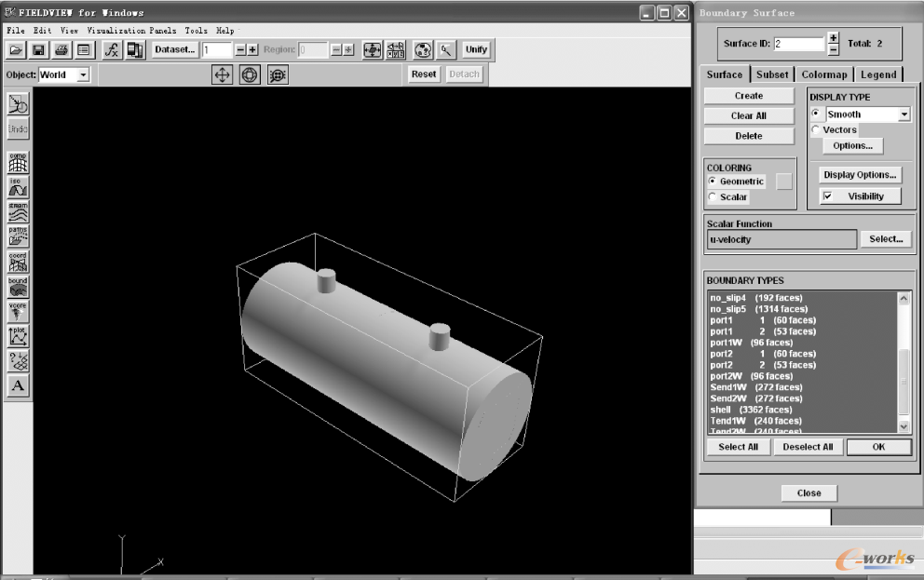Increment the Surface ID with plus button
Screen dimensions: 924x580
[x=833, y=38]
